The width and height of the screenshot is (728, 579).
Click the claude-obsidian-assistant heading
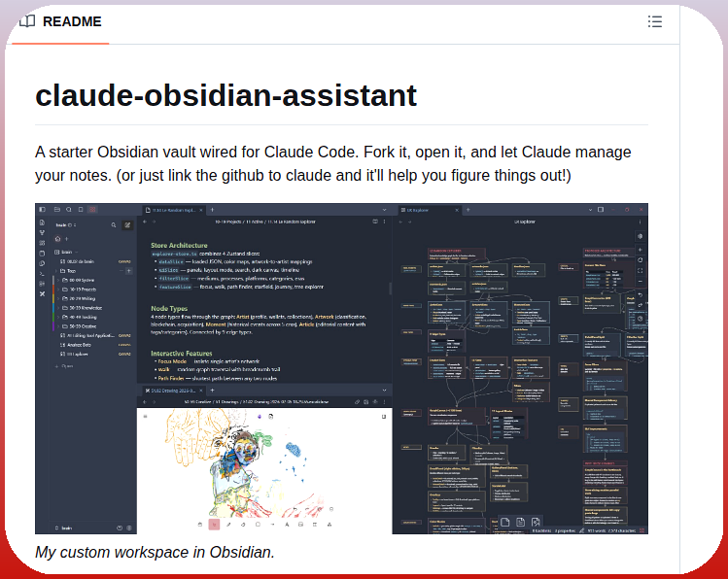click(225, 95)
